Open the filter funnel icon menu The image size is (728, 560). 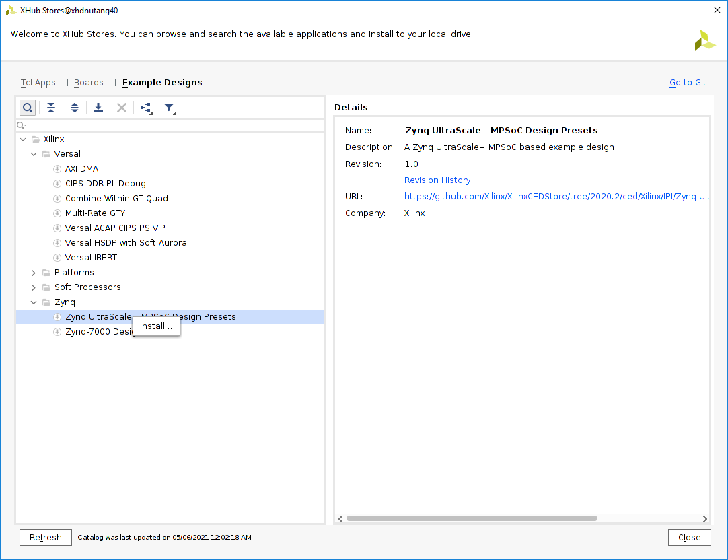click(170, 108)
